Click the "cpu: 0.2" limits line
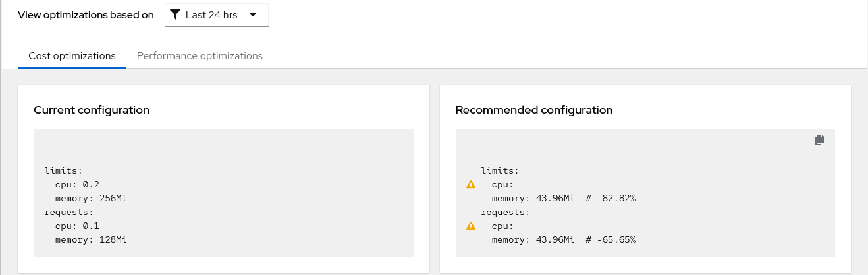 click(x=77, y=184)
